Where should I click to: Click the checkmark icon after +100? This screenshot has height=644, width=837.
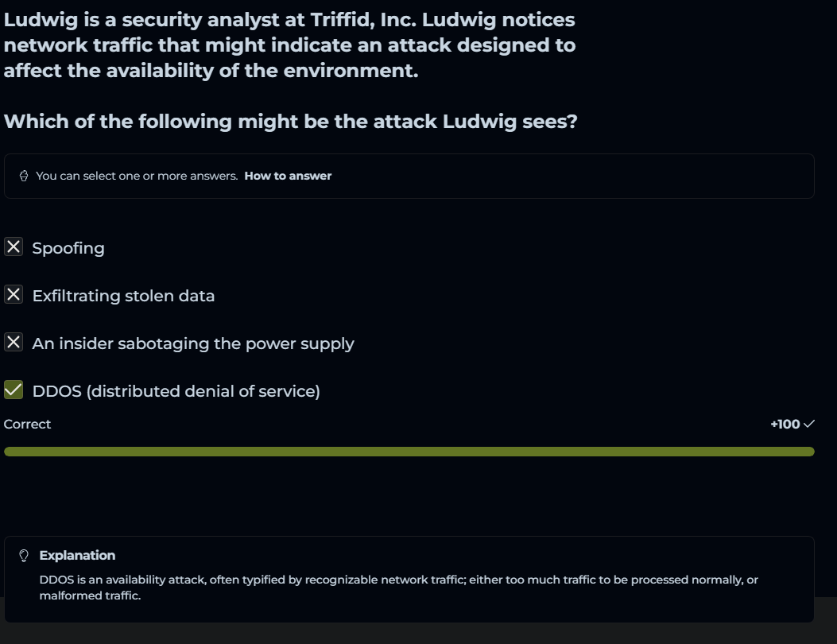pos(809,425)
